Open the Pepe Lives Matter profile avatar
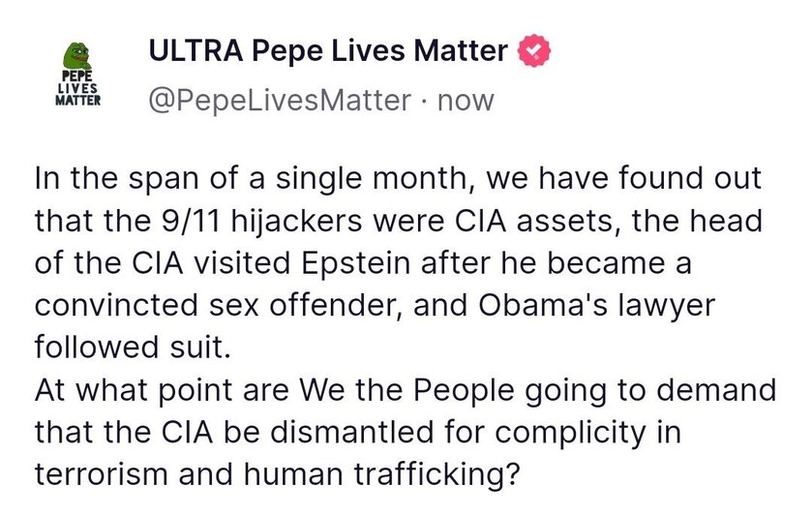The height and width of the screenshot is (515, 812). click(x=78, y=73)
